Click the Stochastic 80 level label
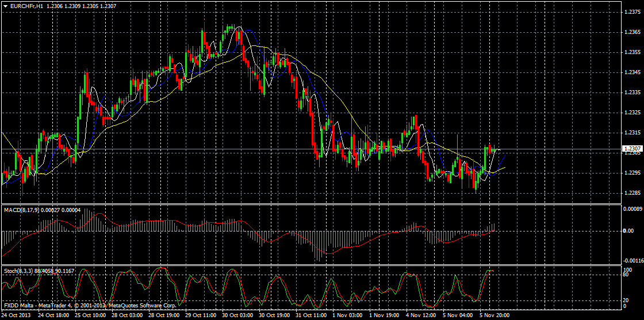Screen dimensions: 644x320 [627, 275]
